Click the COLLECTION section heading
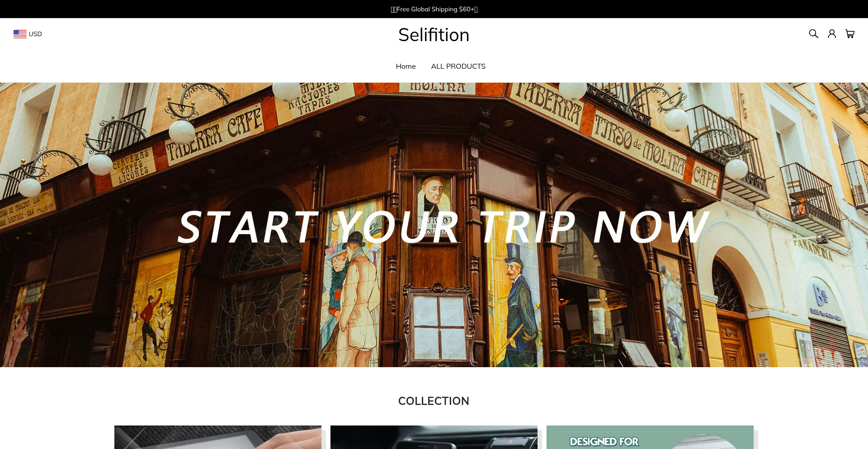Image resolution: width=868 pixels, height=449 pixels. click(x=434, y=401)
